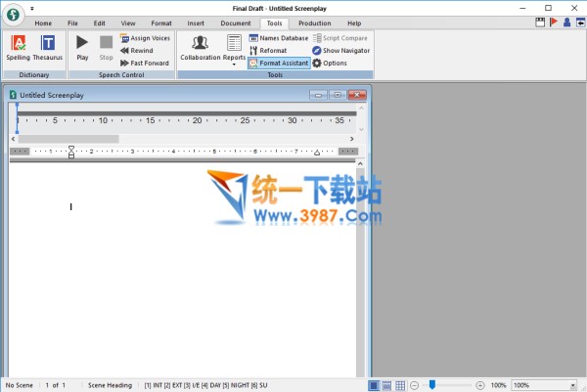Image resolution: width=587 pixels, height=392 pixels.
Task: Click the Final Draft application logo button
Action: [x=13, y=15]
